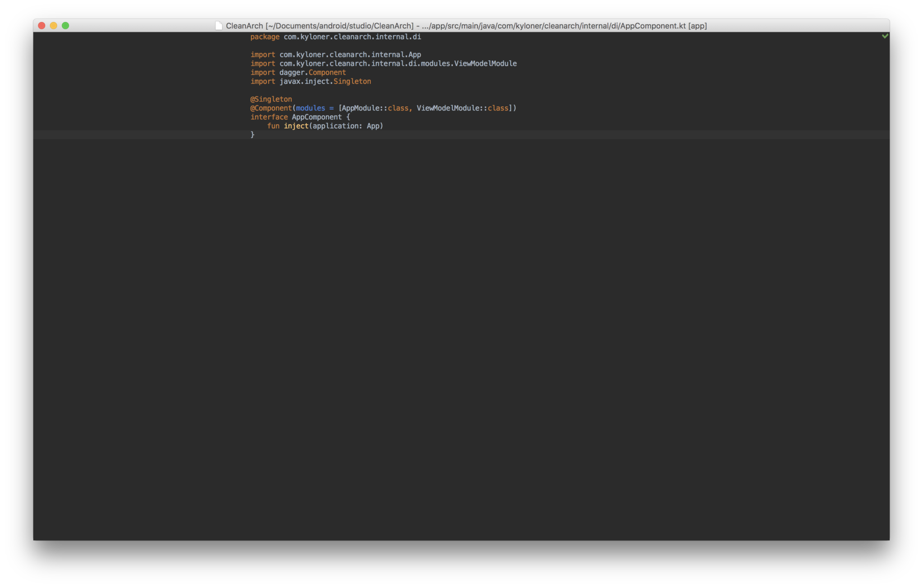The image size is (923, 588).
Task: Click the package com.kyloner.cleanarch.internal.di statement
Action: click(335, 36)
